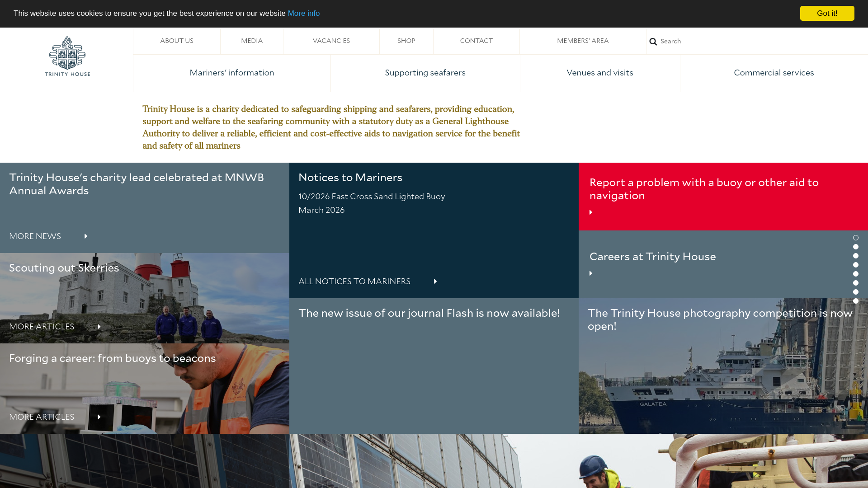Click the Trinity House crest logo
Image resolution: width=868 pixels, height=488 pixels.
[67, 56]
